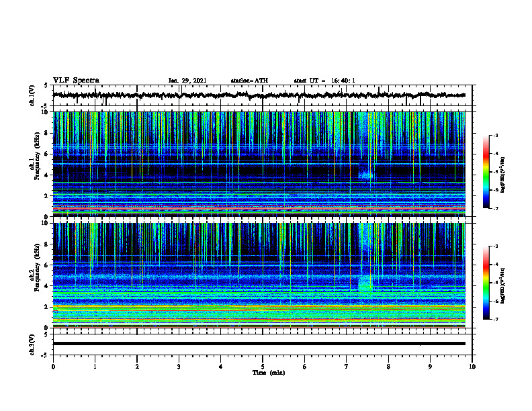Click the time axis tick label '5'
Screen dimensions: 532x411
263,367
